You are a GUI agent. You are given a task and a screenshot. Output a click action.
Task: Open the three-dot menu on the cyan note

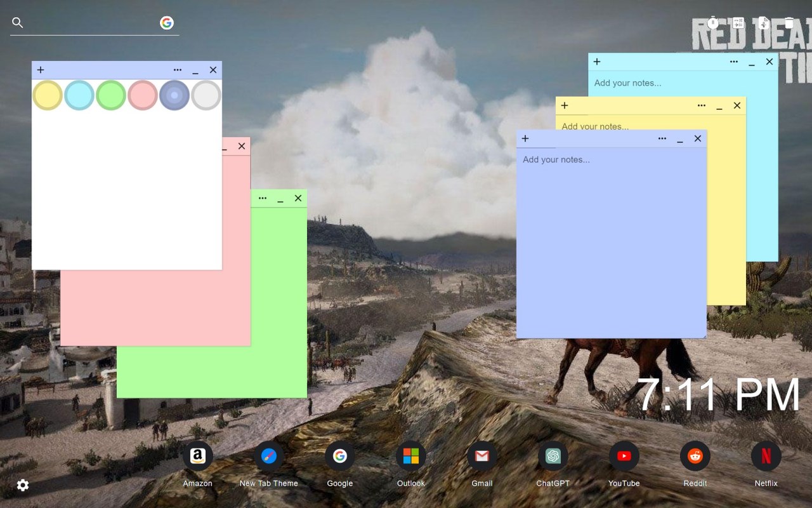[x=734, y=62]
